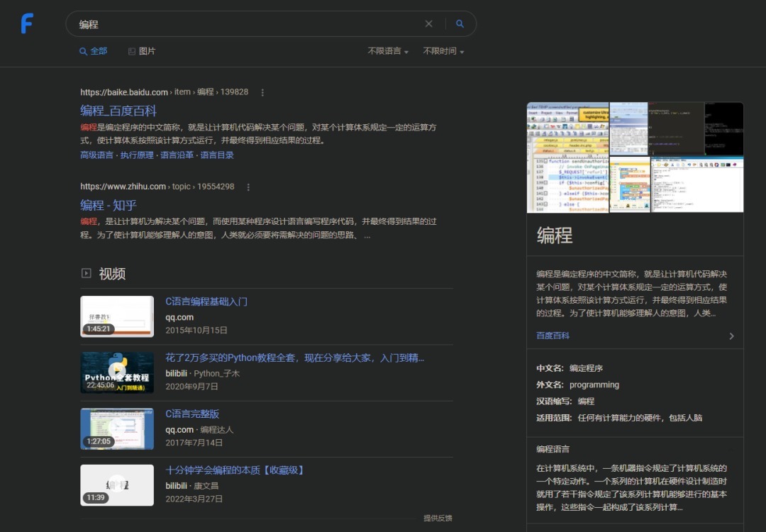Expand the 不限时间 time filter dropdown
This screenshot has width=766, height=532.
443,51
